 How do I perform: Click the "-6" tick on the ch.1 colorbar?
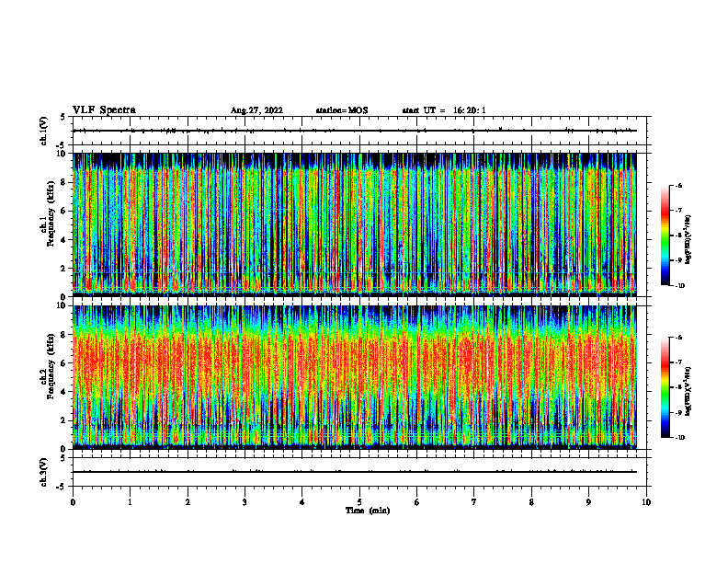click(678, 185)
